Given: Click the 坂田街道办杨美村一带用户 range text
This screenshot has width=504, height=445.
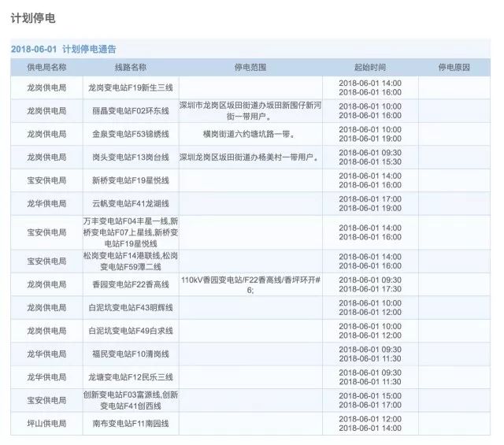Looking at the screenshot, I should point(249,157).
